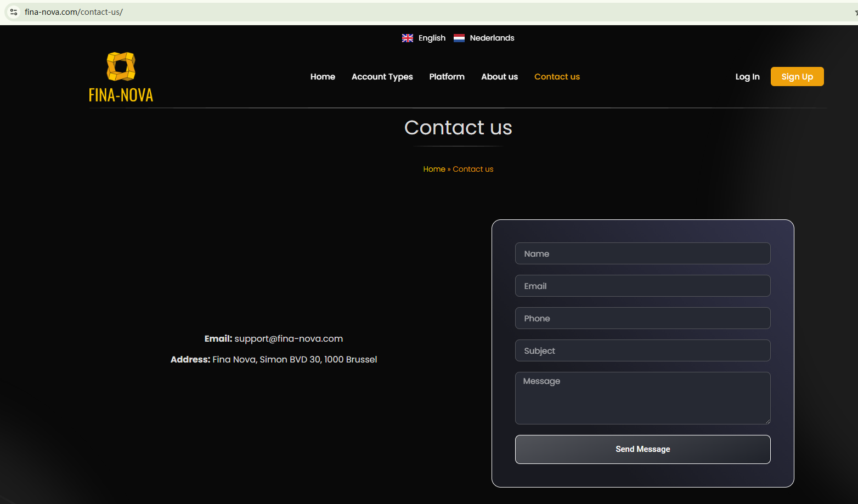
Task: Click the Message box resize handle
Action: point(767,421)
